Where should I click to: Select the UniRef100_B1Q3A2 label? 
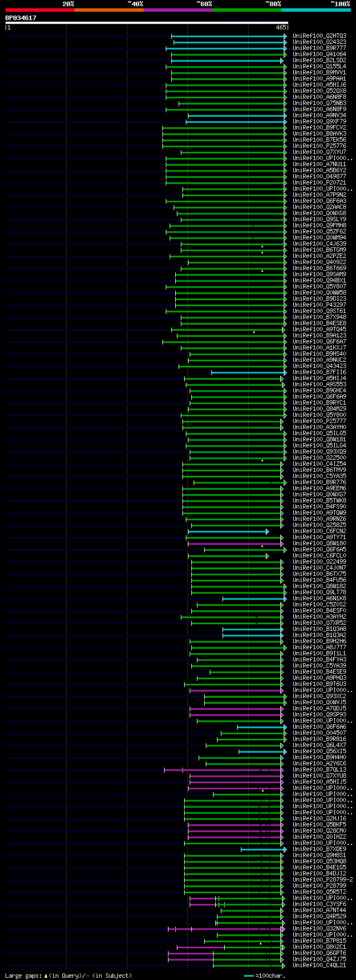pyautogui.click(x=319, y=635)
